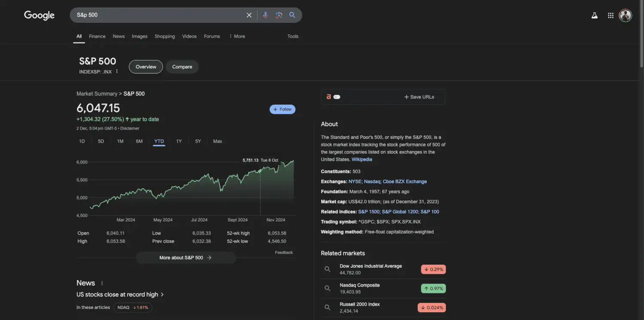Open the Google apps grid icon
The image size is (644, 320).
(x=611, y=15)
